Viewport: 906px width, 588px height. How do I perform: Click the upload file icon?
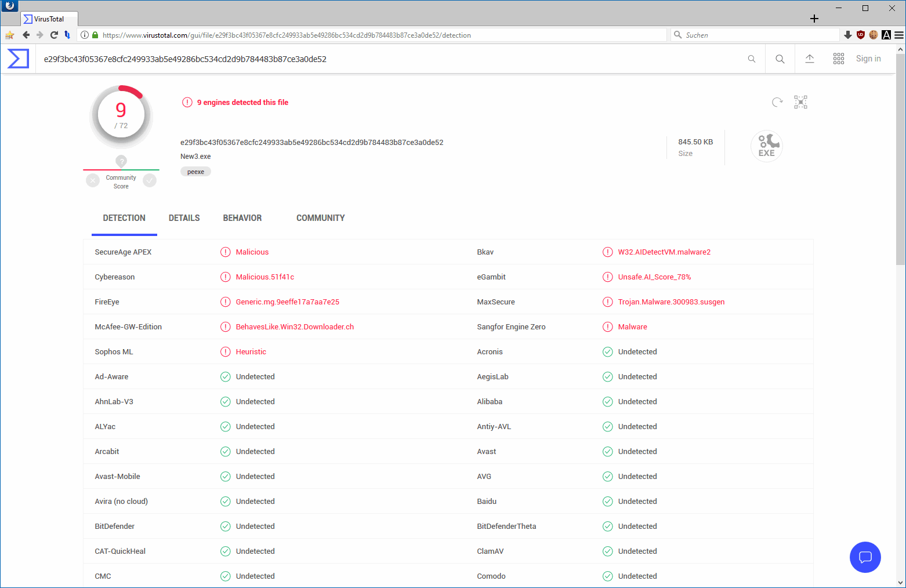pos(810,59)
